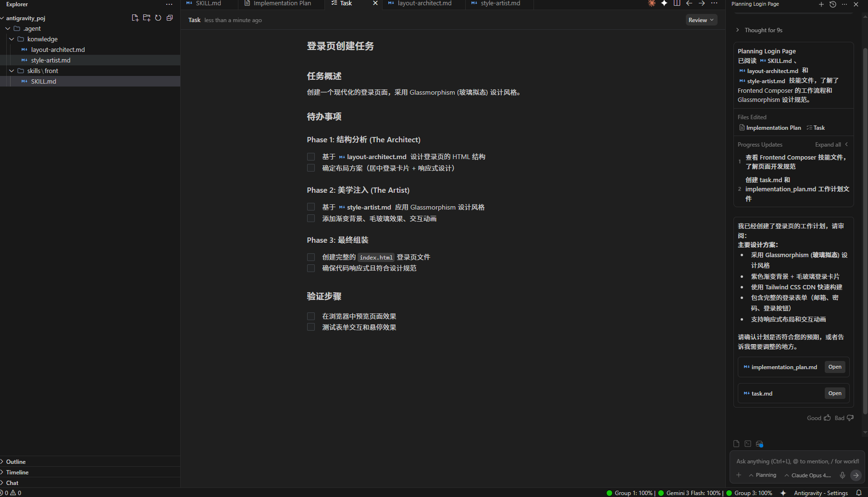Screen dimensions: 868x497
Task: Open the Claude Opus model selector
Action: 808,475
